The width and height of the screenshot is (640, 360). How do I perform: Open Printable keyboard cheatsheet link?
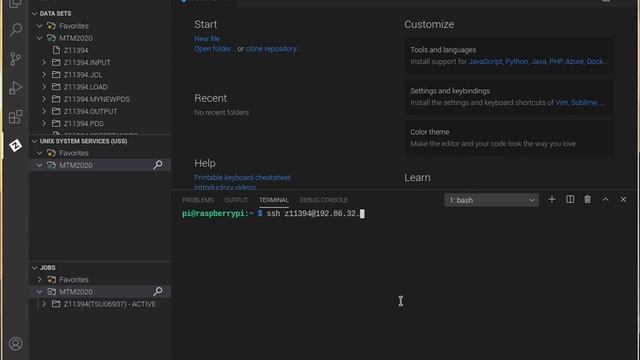pos(242,178)
